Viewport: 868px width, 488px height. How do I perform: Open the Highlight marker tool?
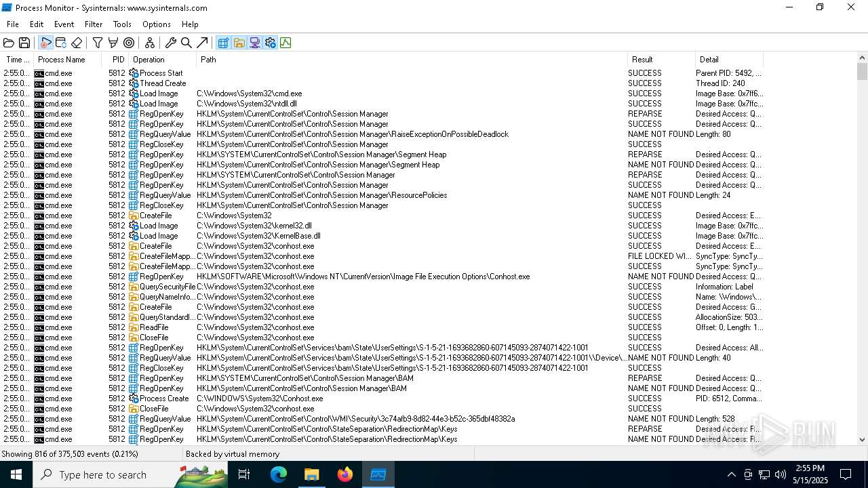pyautogui.click(x=113, y=43)
